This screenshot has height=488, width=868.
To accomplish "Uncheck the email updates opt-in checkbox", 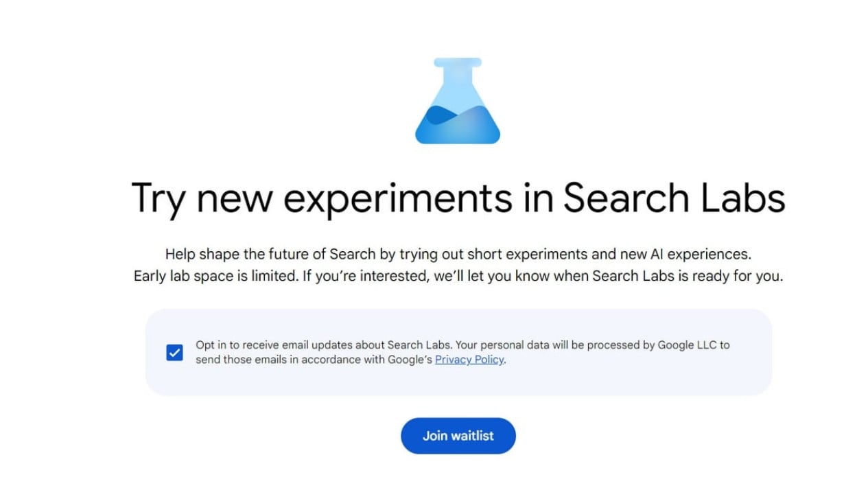I will (175, 353).
